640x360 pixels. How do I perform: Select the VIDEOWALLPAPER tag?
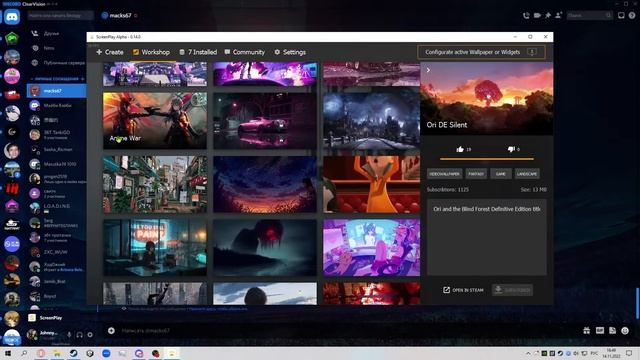(x=444, y=174)
